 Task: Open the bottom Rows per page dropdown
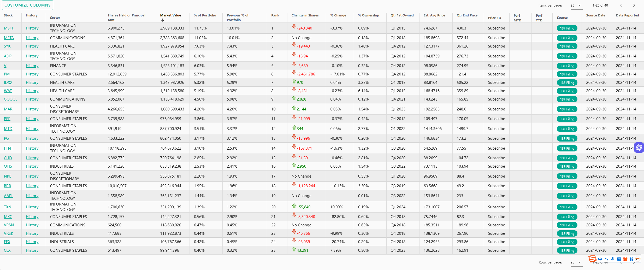click(x=576, y=262)
